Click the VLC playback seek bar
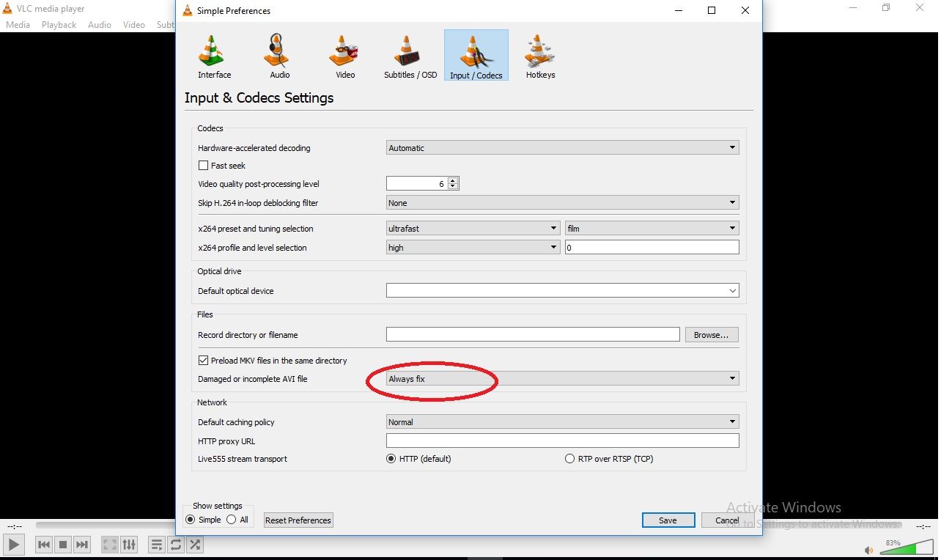941x560 pixels. pyautogui.click(x=469, y=526)
